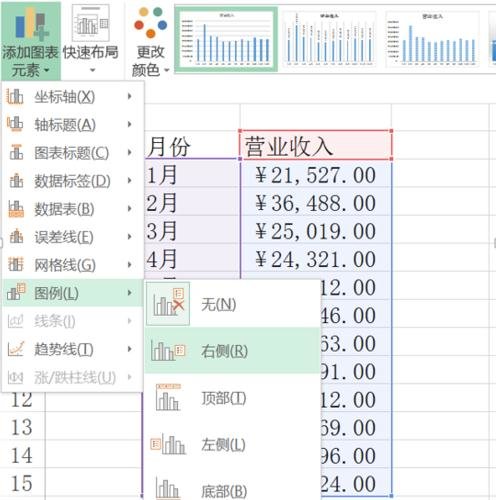Open the 快速布局 dropdown
496x500 pixels.
coord(91,41)
